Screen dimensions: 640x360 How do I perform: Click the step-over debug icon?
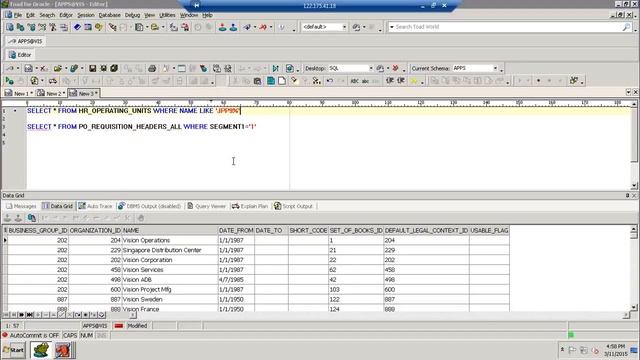click(276, 68)
